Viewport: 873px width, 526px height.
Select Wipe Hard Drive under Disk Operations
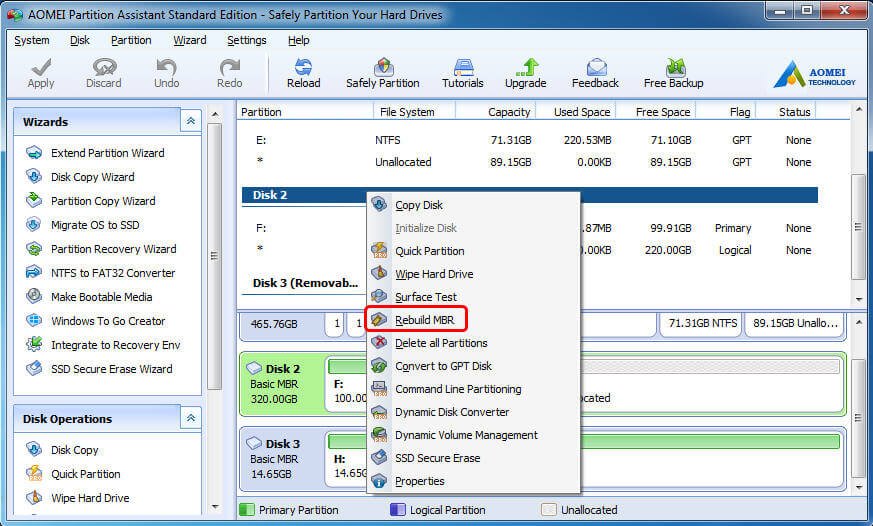[x=77, y=498]
